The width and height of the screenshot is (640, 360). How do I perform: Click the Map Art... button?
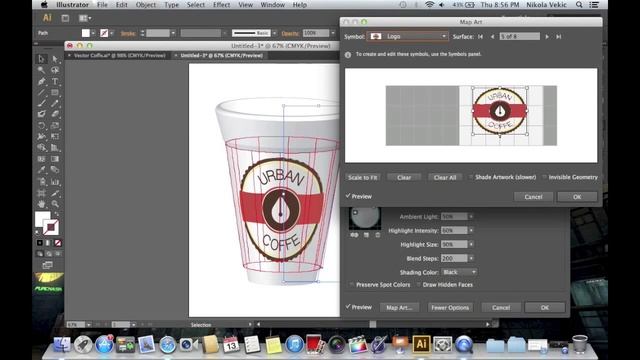click(399, 307)
